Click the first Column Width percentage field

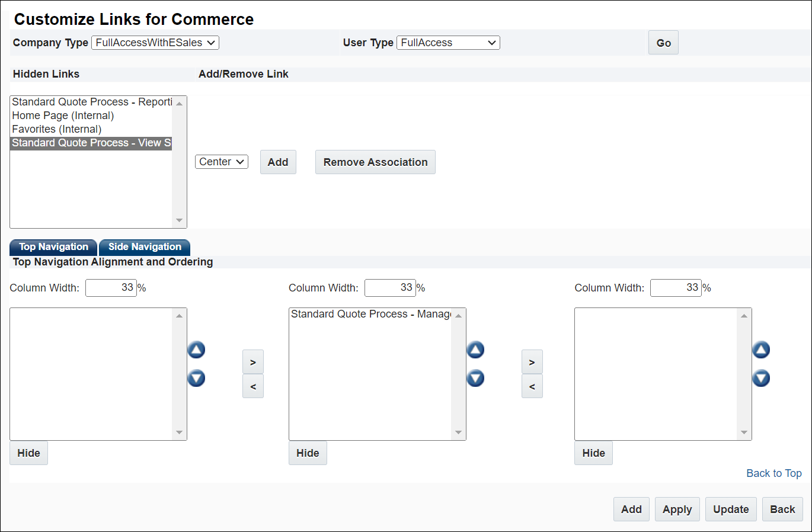(111, 287)
